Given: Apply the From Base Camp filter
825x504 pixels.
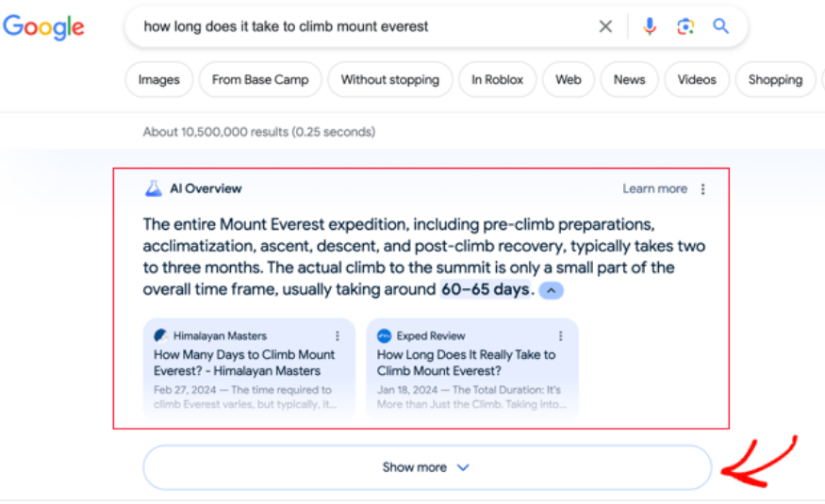Looking at the screenshot, I should (x=260, y=80).
